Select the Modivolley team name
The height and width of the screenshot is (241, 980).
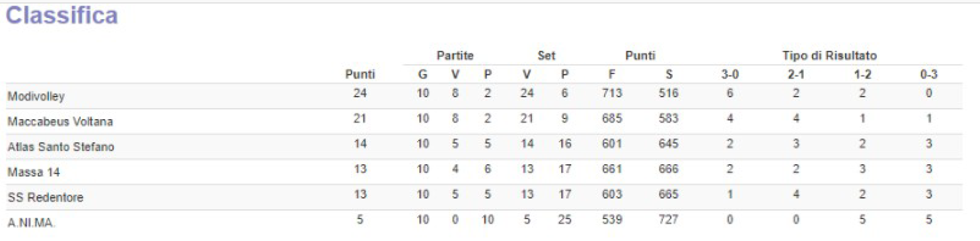click(x=36, y=97)
